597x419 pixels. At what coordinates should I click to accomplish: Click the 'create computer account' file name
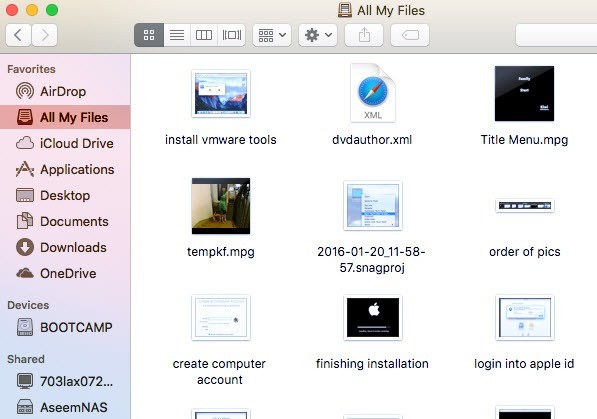(220, 372)
